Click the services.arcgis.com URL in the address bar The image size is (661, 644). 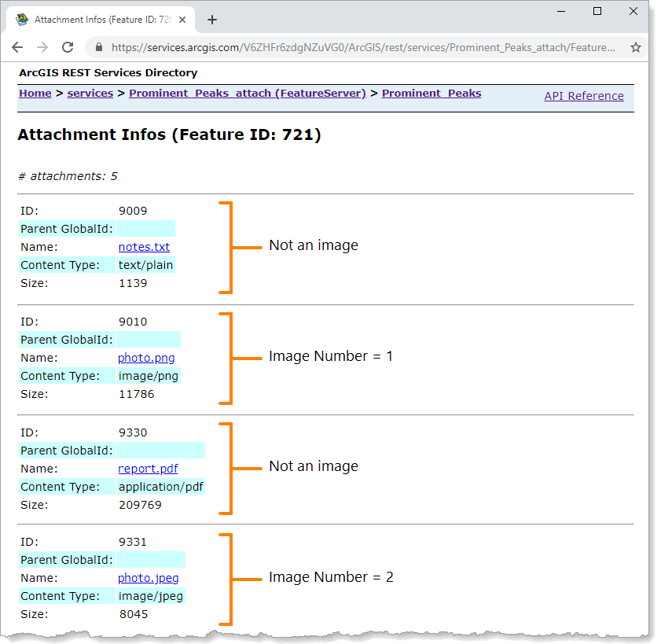[362, 47]
